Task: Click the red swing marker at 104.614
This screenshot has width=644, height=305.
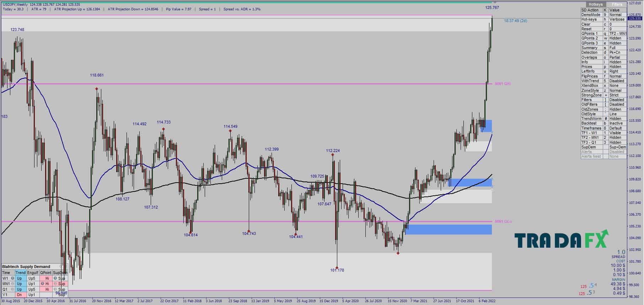Action: point(191,232)
